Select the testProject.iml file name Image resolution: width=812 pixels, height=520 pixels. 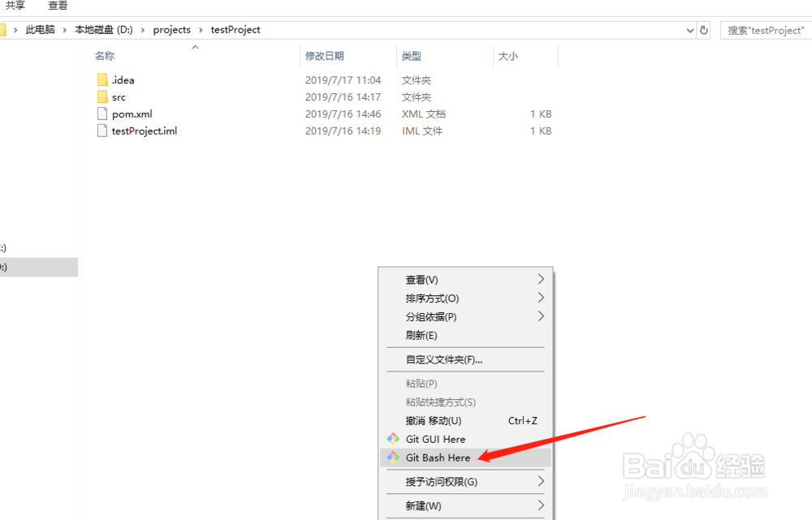145,131
